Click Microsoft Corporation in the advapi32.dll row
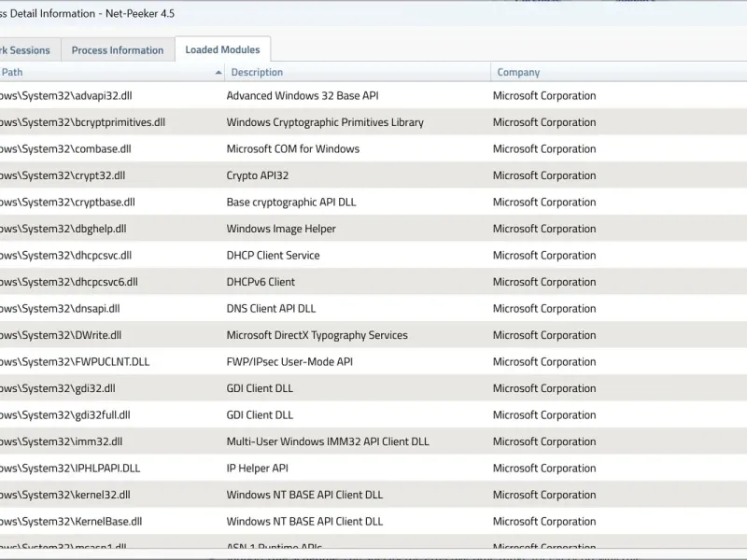Image resolution: width=747 pixels, height=560 pixels. (544, 96)
